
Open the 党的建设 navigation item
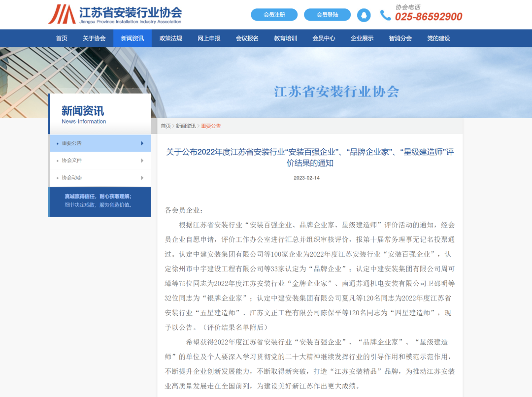[438, 37]
